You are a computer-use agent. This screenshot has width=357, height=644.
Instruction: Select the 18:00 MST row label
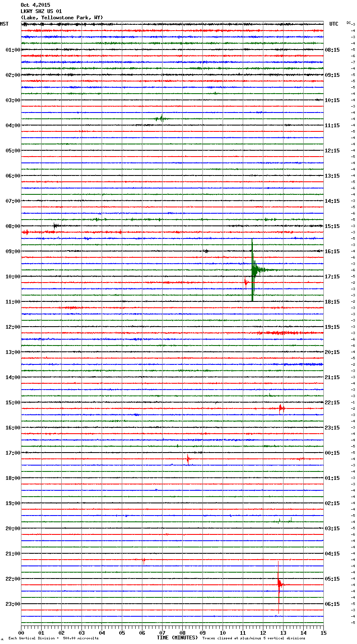pos(13,478)
